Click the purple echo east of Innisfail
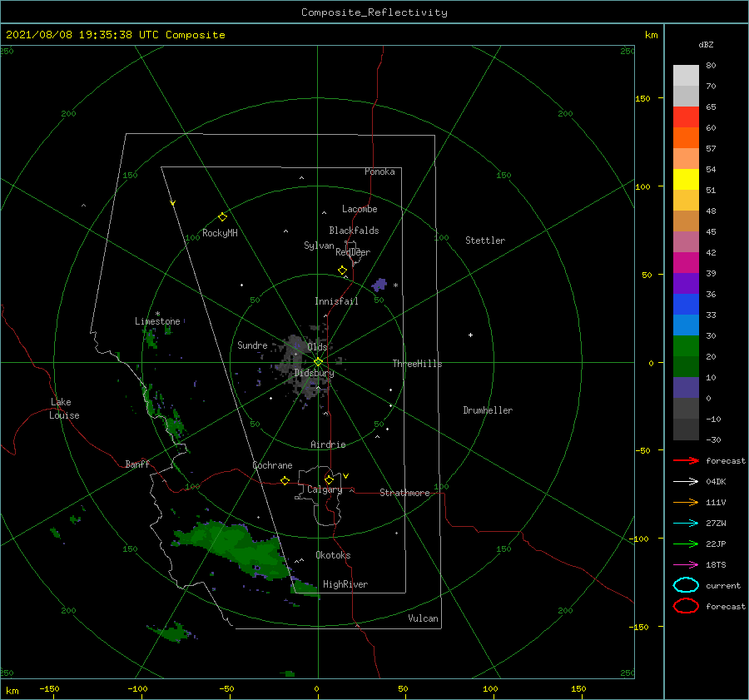Image resolution: width=749 pixels, height=700 pixels. [379, 285]
